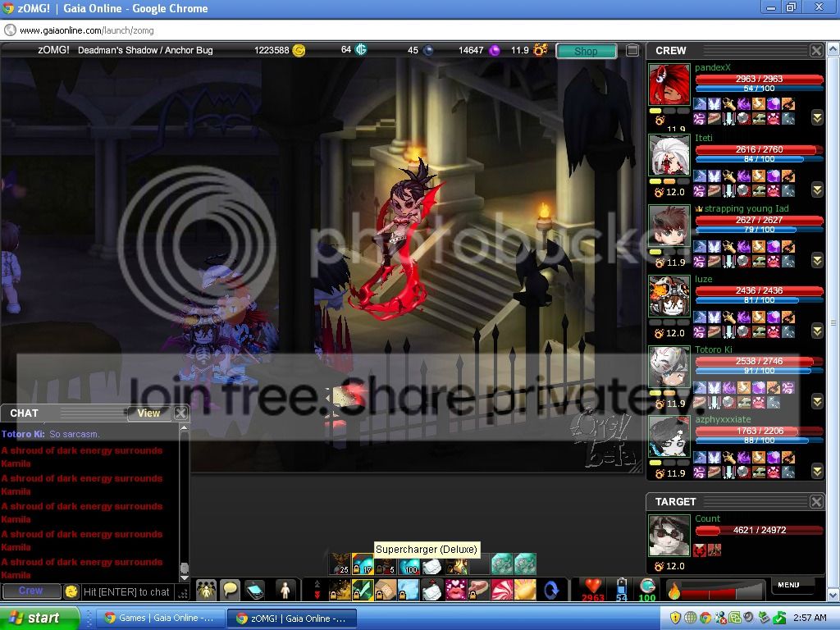Select Iteti avatar portrait in crew
Screen dimensions: 840x630
[x=669, y=155]
